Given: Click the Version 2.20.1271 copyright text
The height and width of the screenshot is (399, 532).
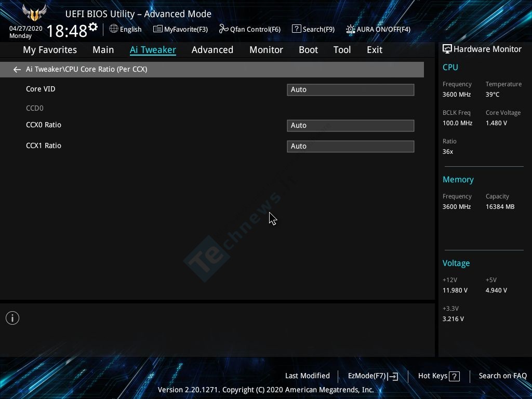Looking at the screenshot, I should (x=265, y=390).
